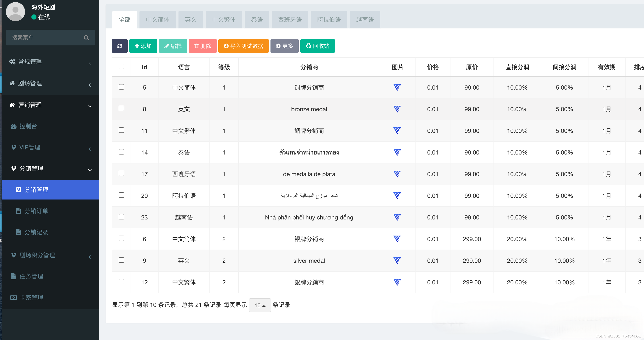Switch to the 阿拉伯语 tab
The height and width of the screenshot is (340, 644).
(x=329, y=20)
